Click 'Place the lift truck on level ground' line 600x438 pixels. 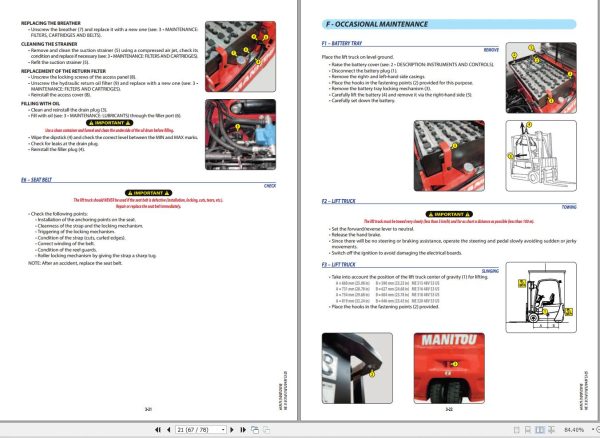coord(358,57)
